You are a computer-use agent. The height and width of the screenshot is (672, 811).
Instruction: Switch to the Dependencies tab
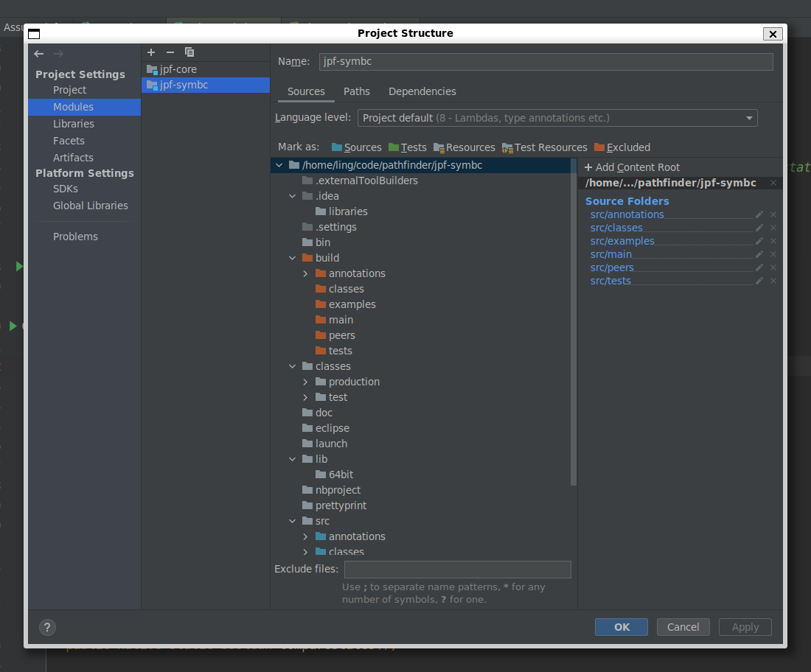pyautogui.click(x=422, y=91)
